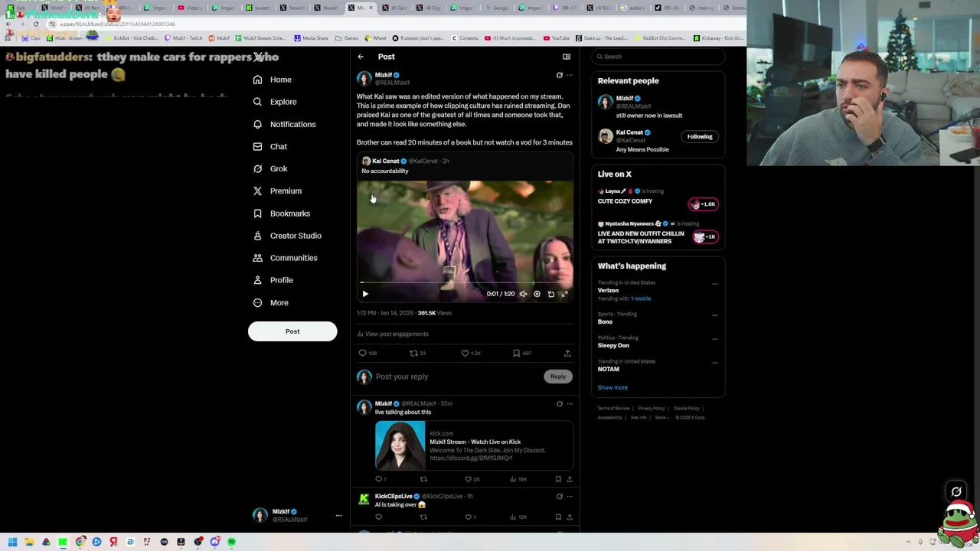The image size is (980, 551).
Task: Click the X Search field
Action: (x=658, y=57)
